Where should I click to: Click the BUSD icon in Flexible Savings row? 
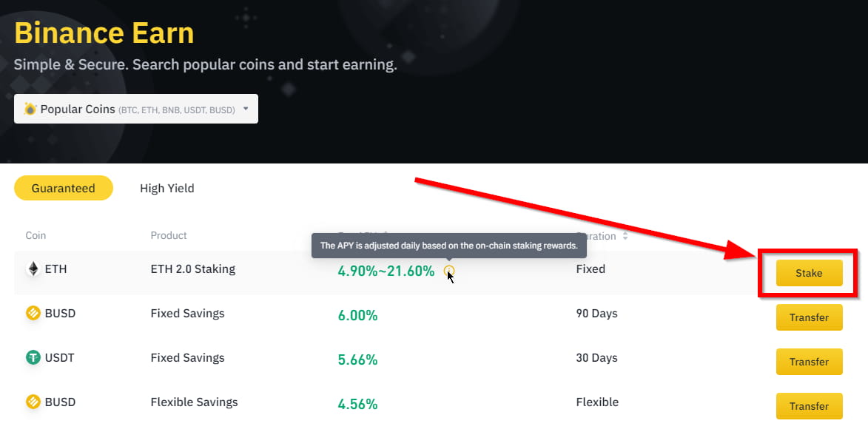click(33, 402)
